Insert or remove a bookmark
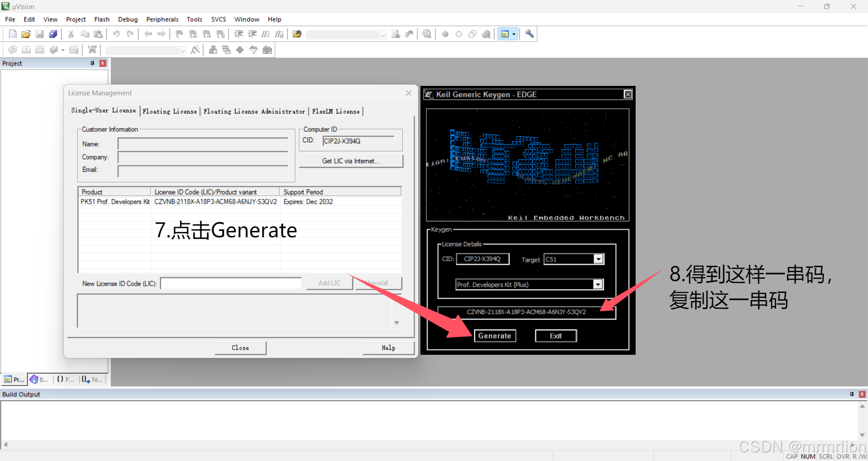 point(179,34)
